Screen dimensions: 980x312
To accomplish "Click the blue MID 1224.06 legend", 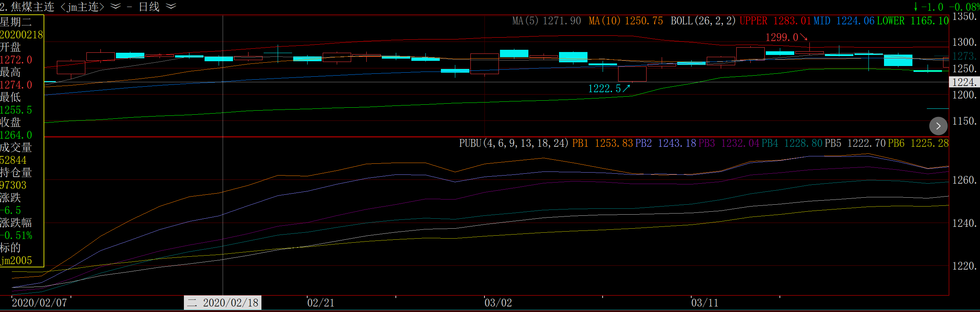I will click(x=843, y=21).
